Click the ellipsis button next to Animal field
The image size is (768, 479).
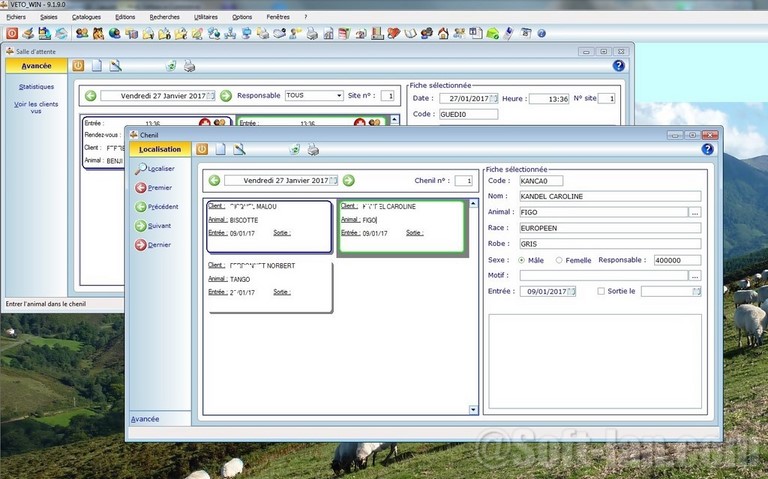coord(695,212)
